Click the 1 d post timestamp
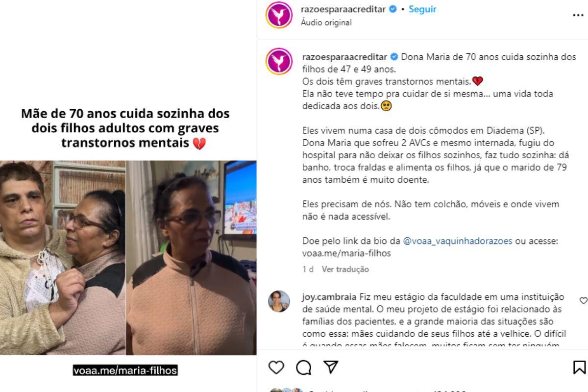 pyautogui.click(x=308, y=269)
